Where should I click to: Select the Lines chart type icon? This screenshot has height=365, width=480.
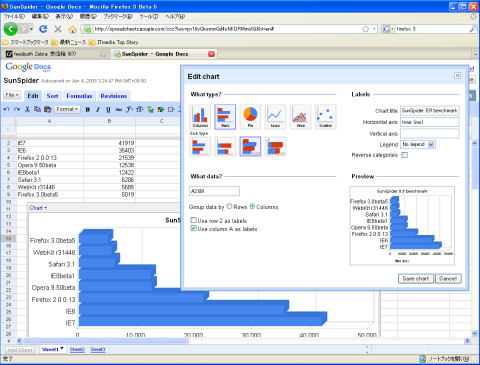click(x=275, y=117)
